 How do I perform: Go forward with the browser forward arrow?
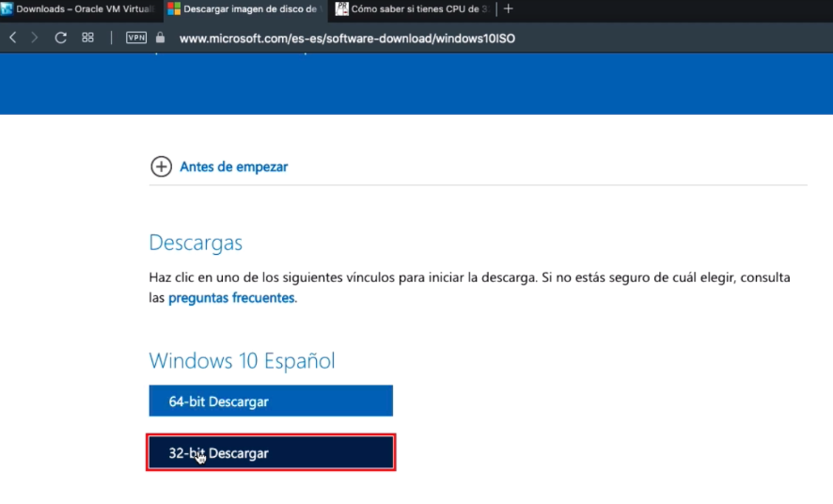[34, 38]
